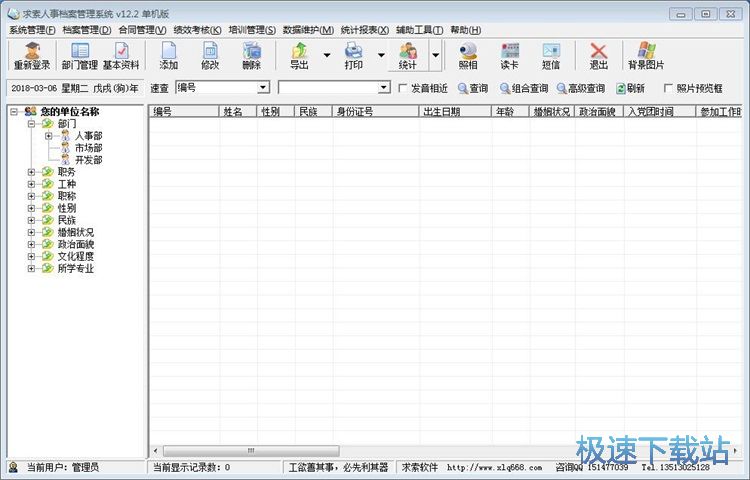Screen dimensions: 750x480
Task: Enable the 发音相近 checkbox
Action: tap(403, 88)
